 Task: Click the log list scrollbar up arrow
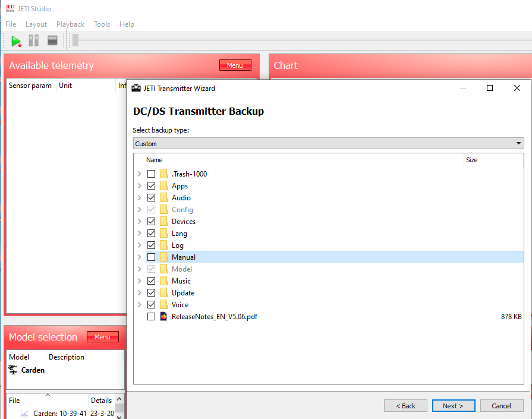click(x=119, y=399)
